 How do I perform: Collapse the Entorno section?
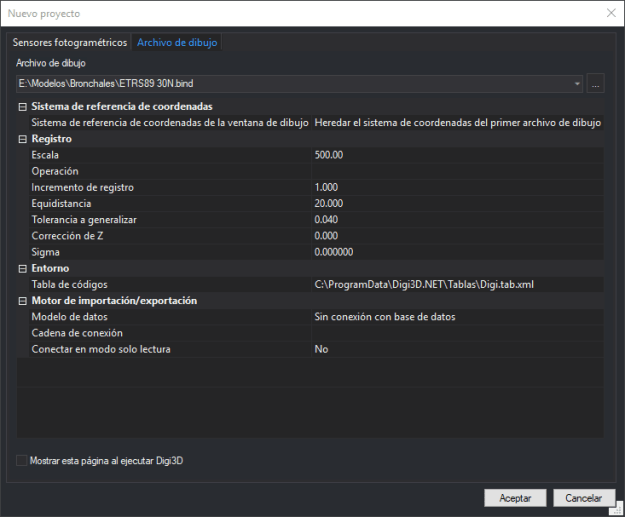[x=22, y=269]
